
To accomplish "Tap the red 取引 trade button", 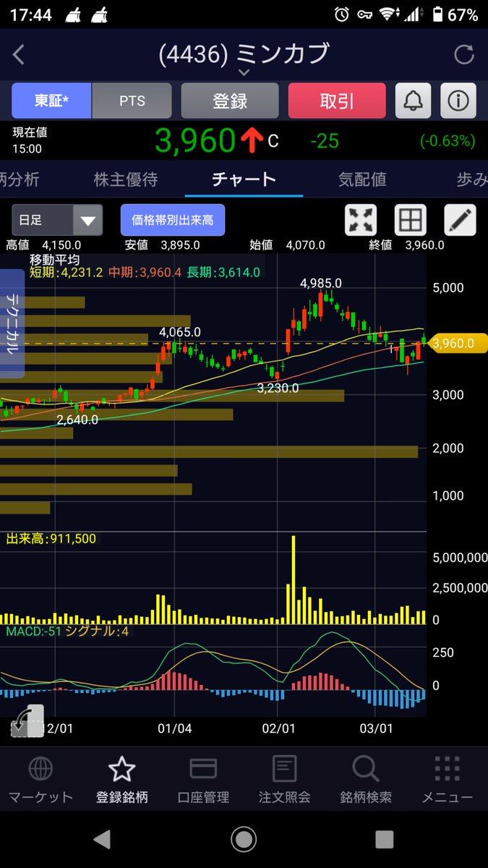I will (x=336, y=101).
